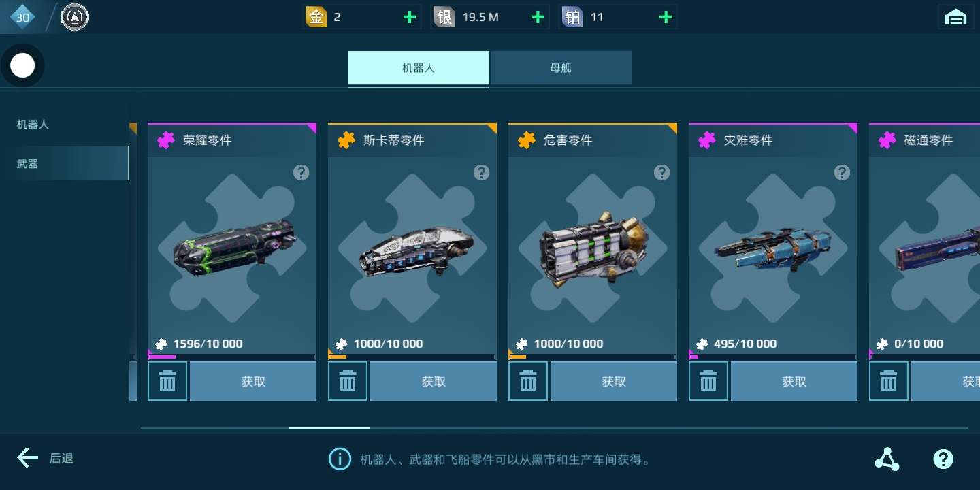Go back with the 后退 arrow

45,458
